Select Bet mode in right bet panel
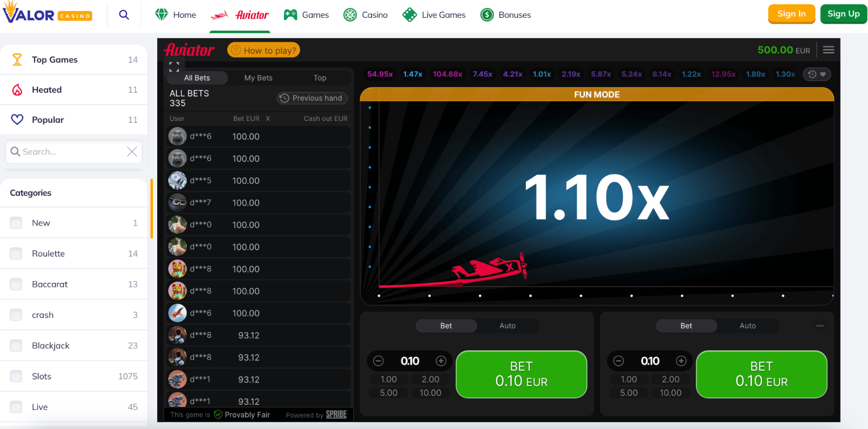 (686, 326)
